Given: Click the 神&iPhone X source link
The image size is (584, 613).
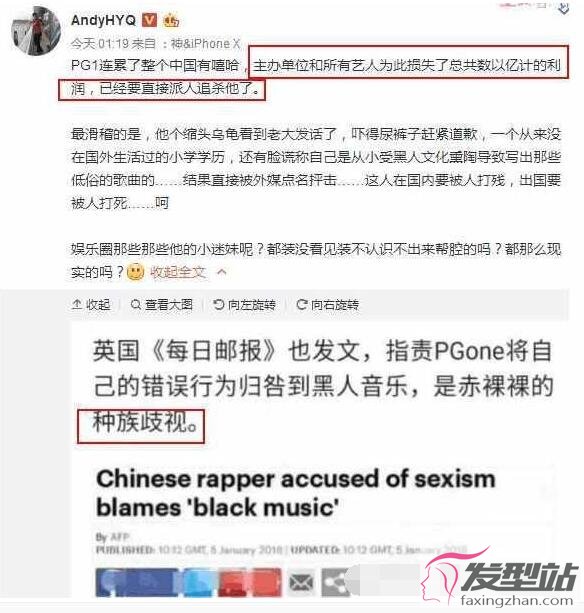Looking at the screenshot, I should [206, 43].
